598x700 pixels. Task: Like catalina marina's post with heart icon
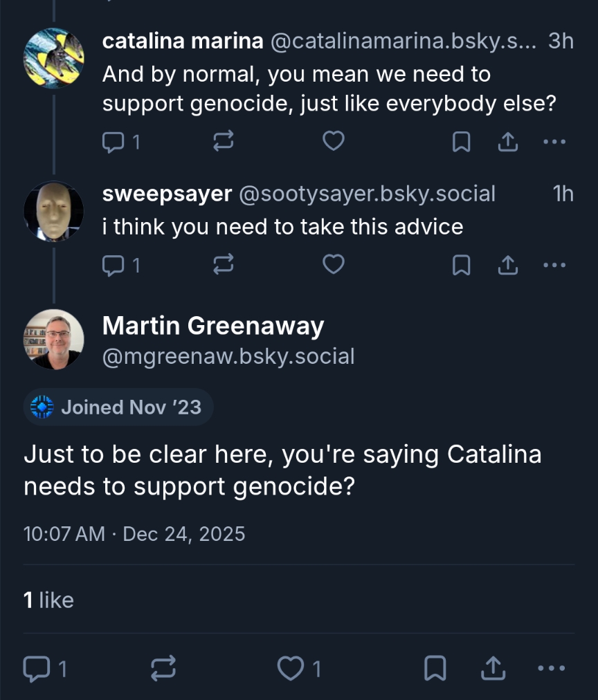[x=334, y=142]
